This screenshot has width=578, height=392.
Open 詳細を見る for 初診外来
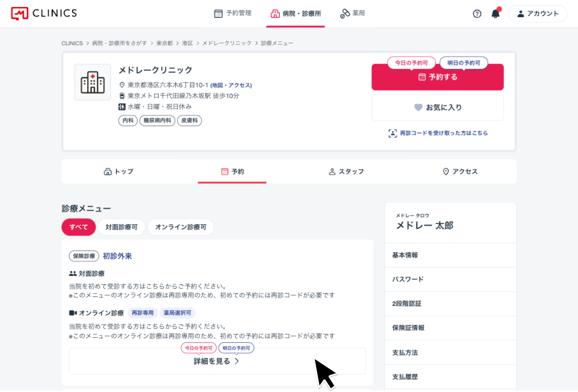(218, 362)
